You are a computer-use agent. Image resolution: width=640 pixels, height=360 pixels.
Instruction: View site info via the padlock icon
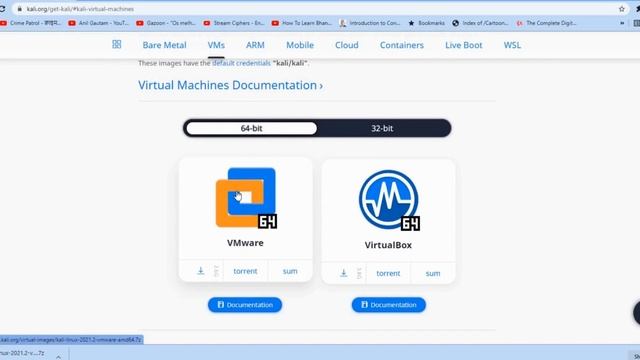(20, 9)
